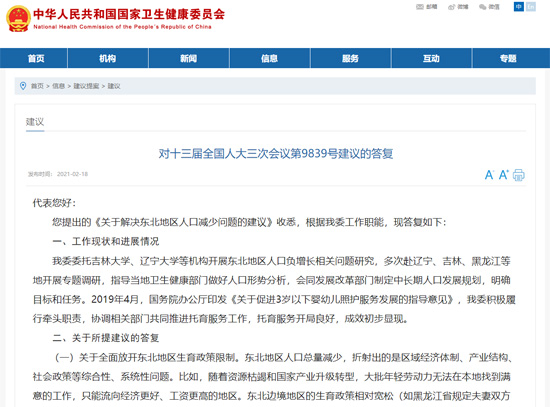Screen dimensions: 550x407
Task: Decrease font size with A- icon
Action: tap(489, 175)
